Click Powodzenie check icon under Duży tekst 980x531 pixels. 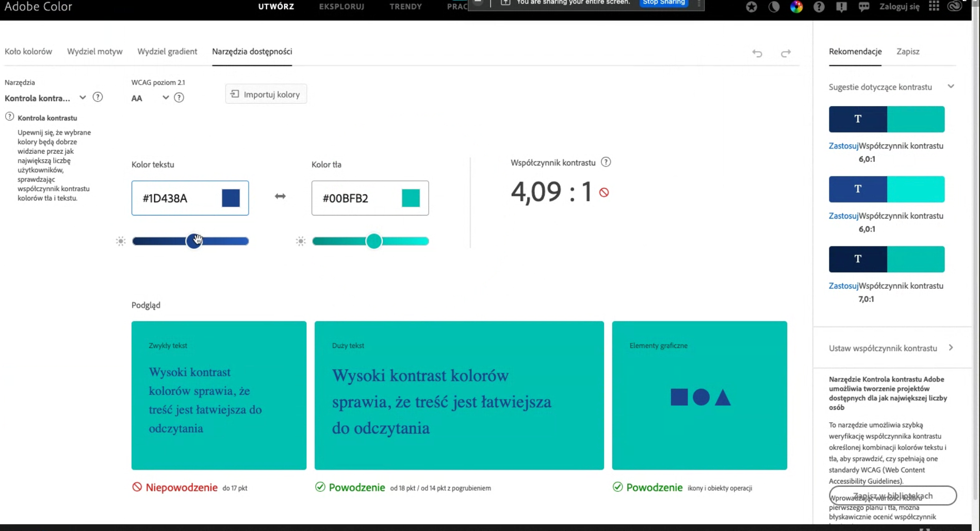(x=320, y=487)
